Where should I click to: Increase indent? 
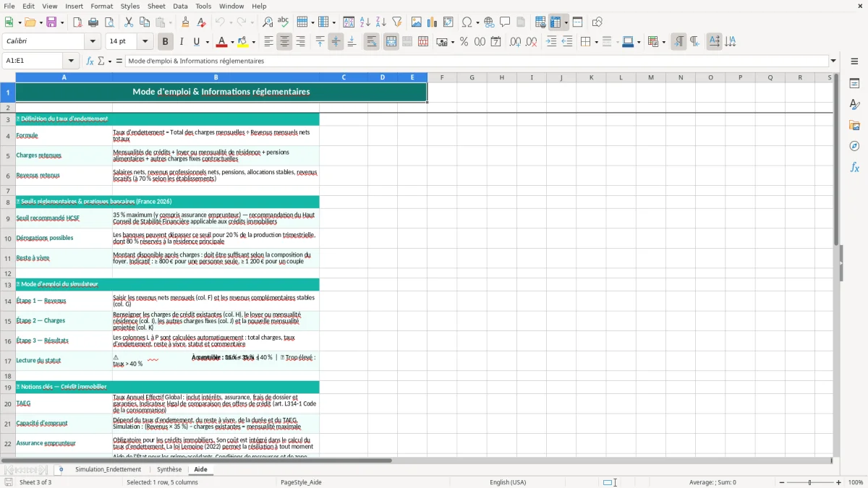[x=551, y=42]
